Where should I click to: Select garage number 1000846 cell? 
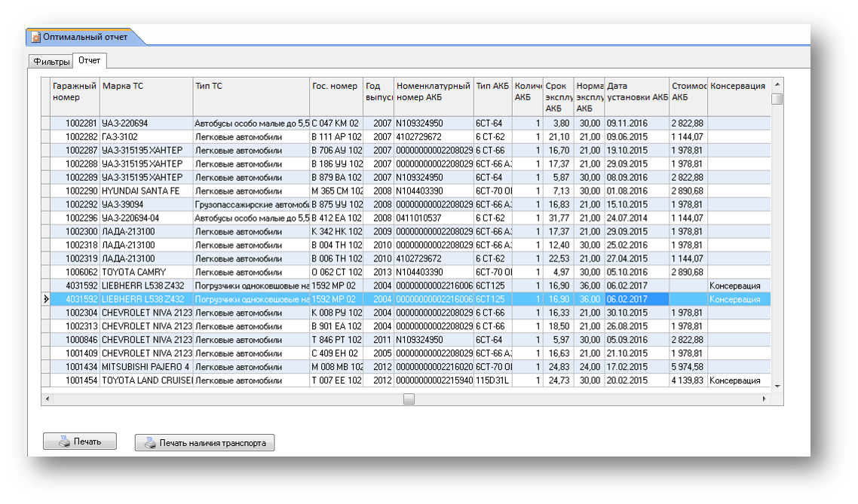click(x=75, y=340)
